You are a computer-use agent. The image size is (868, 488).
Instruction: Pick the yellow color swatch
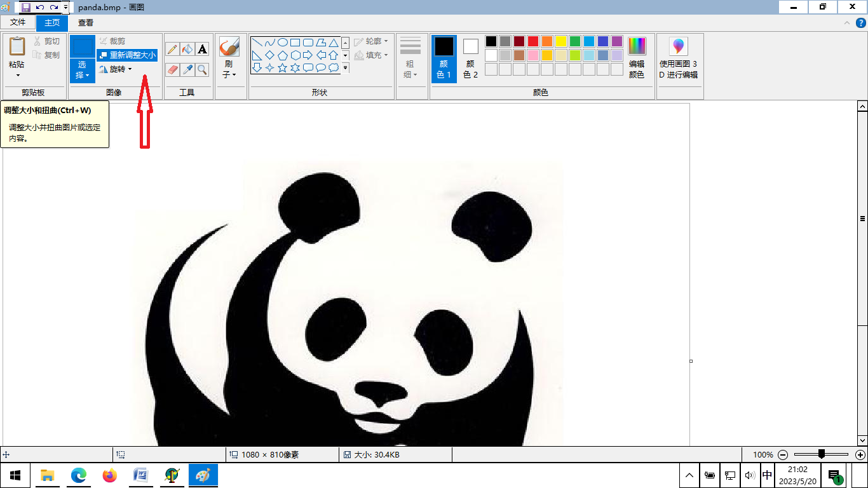tap(561, 41)
